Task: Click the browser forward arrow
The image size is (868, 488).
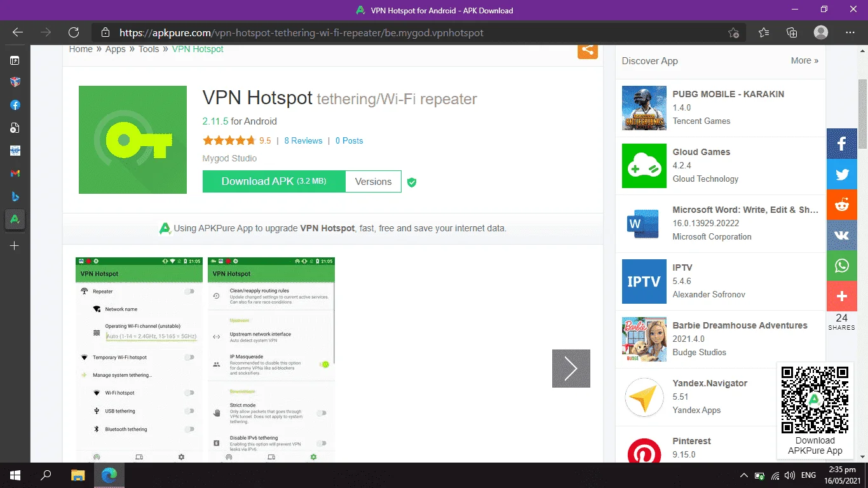Action: click(x=46, y=32)
